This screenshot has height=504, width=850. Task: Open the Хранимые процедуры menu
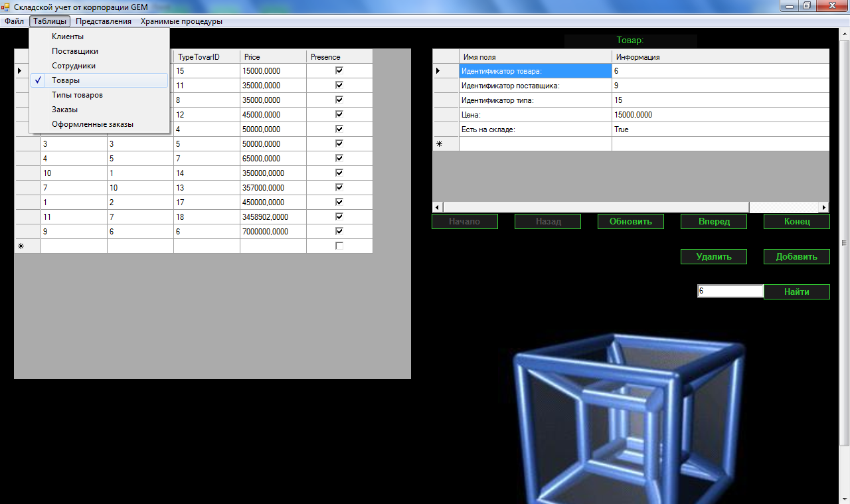point(181,21)
